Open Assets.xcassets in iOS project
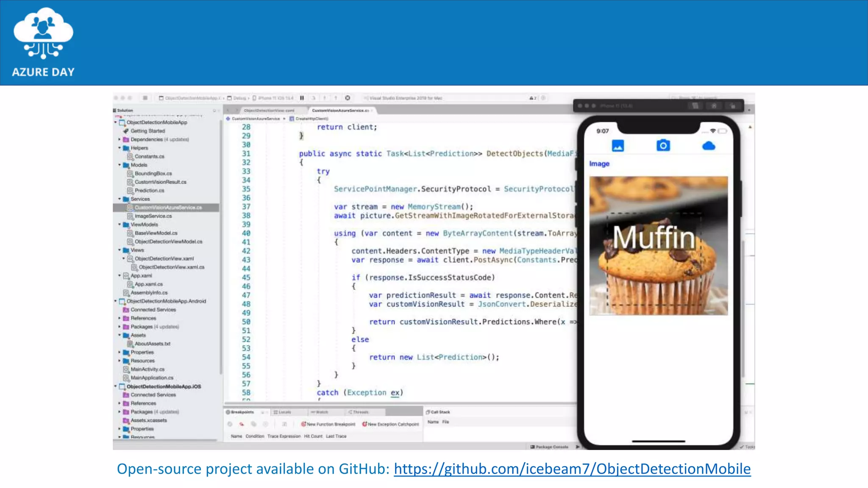This screenshot has height=488, width=868. tap(148, 420)
